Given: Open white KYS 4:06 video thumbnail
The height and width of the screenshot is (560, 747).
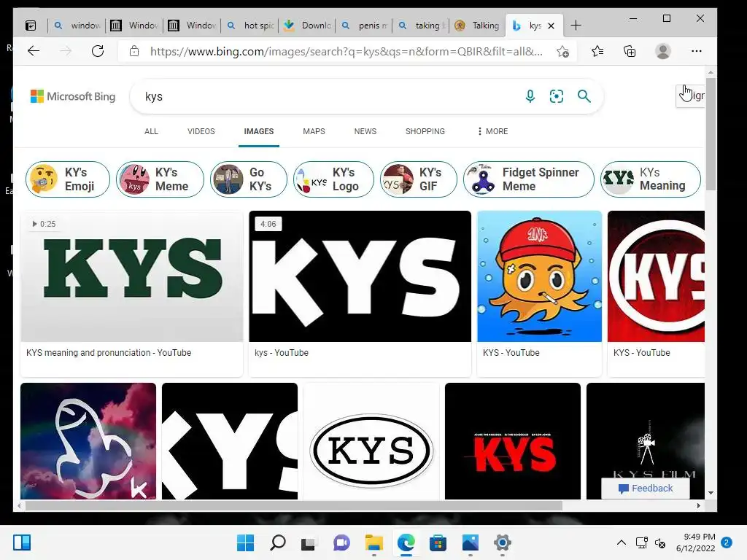Looking at the screenshot, I should (x=360, y=276).
